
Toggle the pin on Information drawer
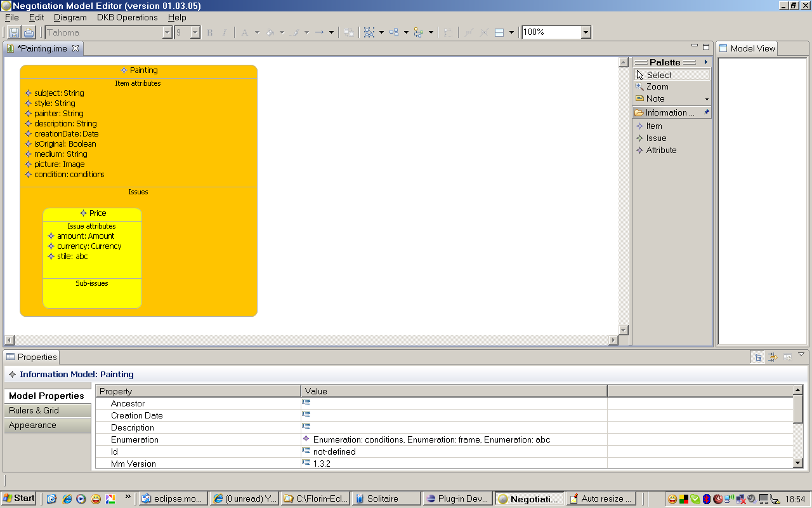click(x=706, y=112)
